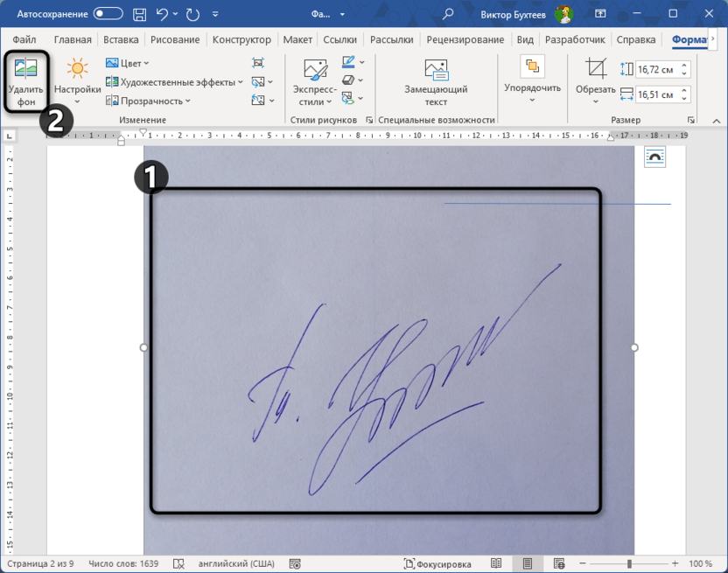The image size is (728, 573).
Task: Switch to the Вид tab
Action: (x=525, y=40)
